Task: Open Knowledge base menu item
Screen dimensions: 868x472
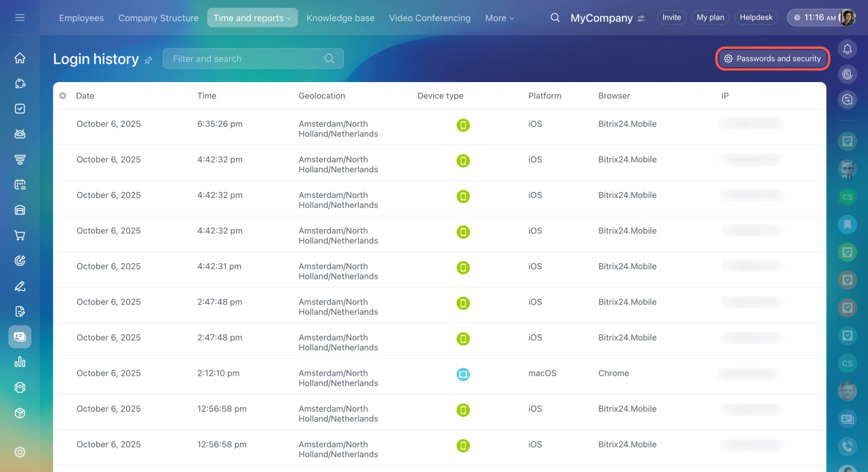Action: 340,18
